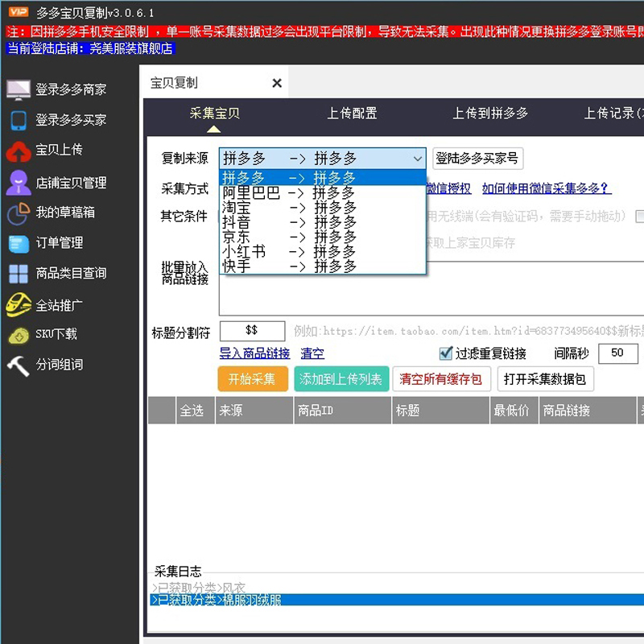644x644 pixels.
Task: Click the red cloud upload icon 宝贝上传
Action: [x=19, y=151]
